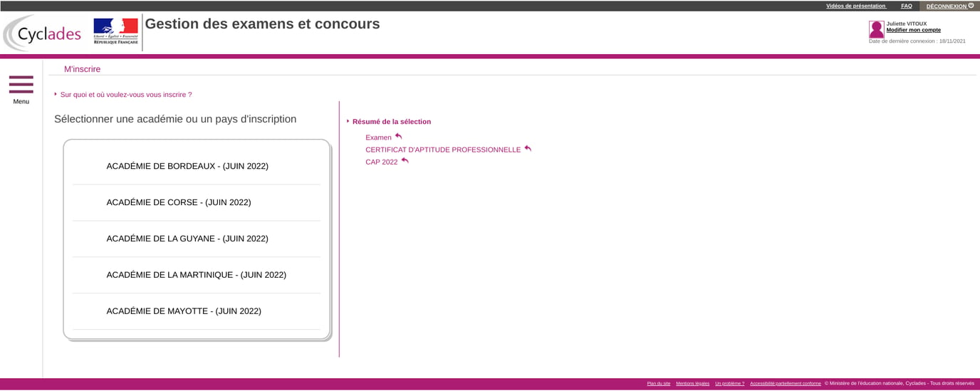Open Mentions légales footer link
The image size is (980, 391).
692,384
